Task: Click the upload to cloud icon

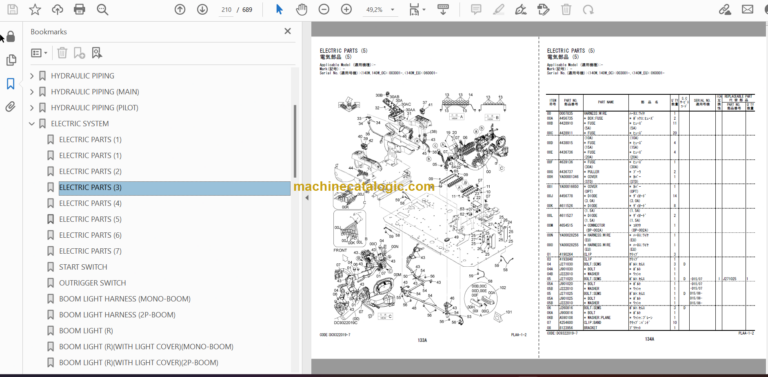Action: (57, 9)
